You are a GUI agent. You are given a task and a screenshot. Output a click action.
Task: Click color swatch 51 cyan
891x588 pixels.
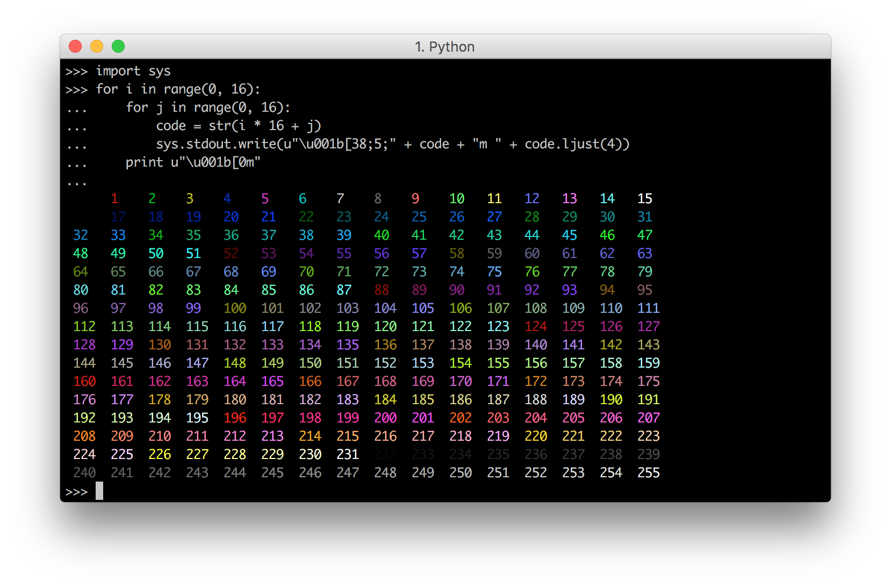(192, 253)
